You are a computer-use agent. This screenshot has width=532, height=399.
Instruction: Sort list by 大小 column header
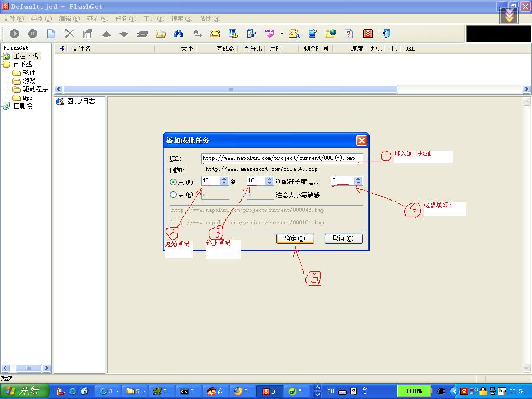coord(176,49)
